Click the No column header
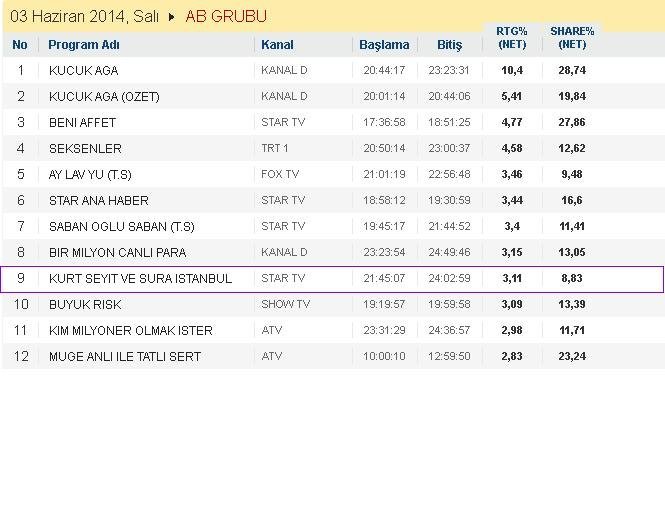Image resolution: width=665 pixels, height=512 pixels. point(20,45)
